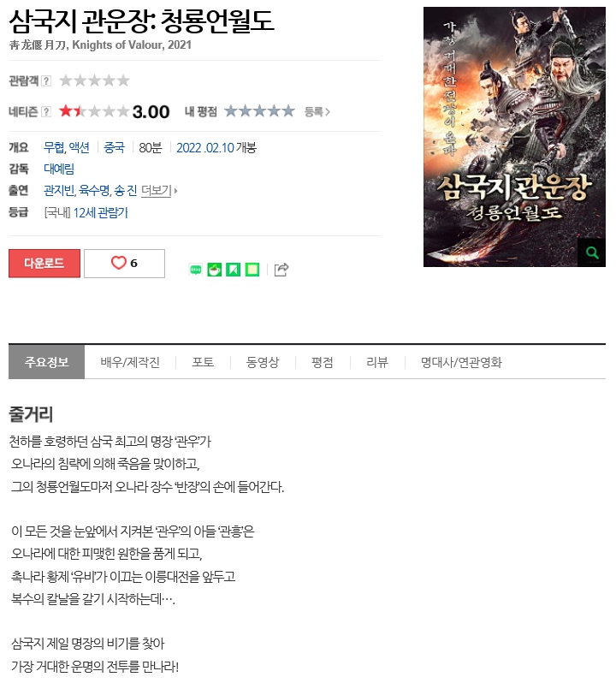This screenshot has height=683, width=616.
Task: Click the poster magnifier zoom icon
Action: (x=592, y=252)
